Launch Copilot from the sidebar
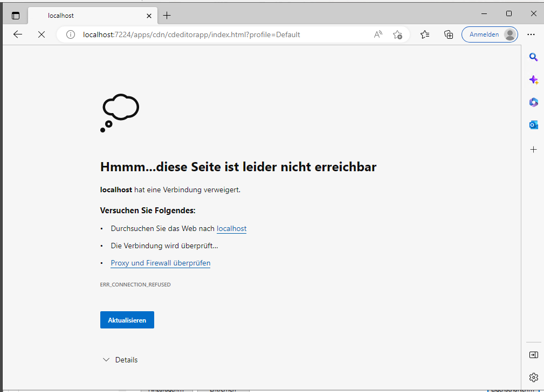This screenshot has width=544, height=392. pos(533,80)
